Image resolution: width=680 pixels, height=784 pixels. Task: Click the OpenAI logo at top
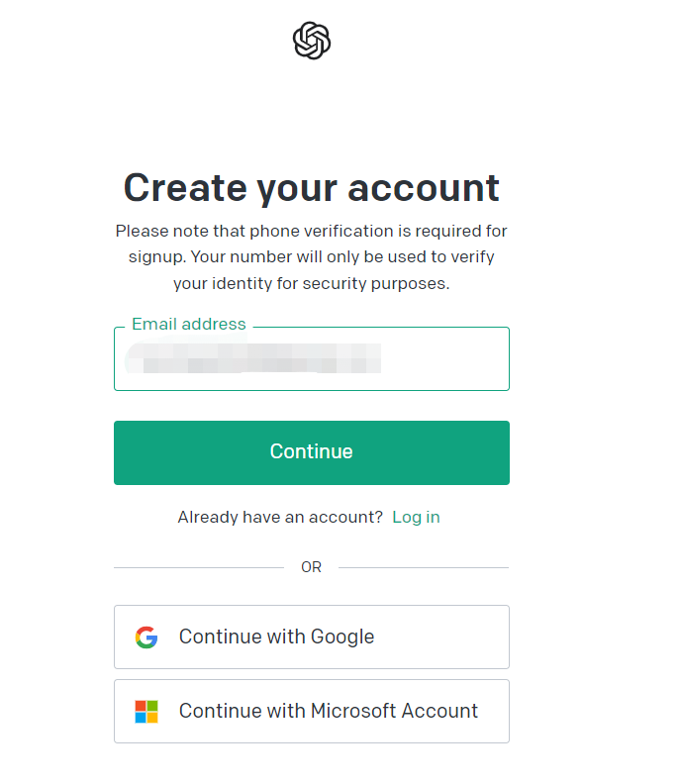pos(312,41)
